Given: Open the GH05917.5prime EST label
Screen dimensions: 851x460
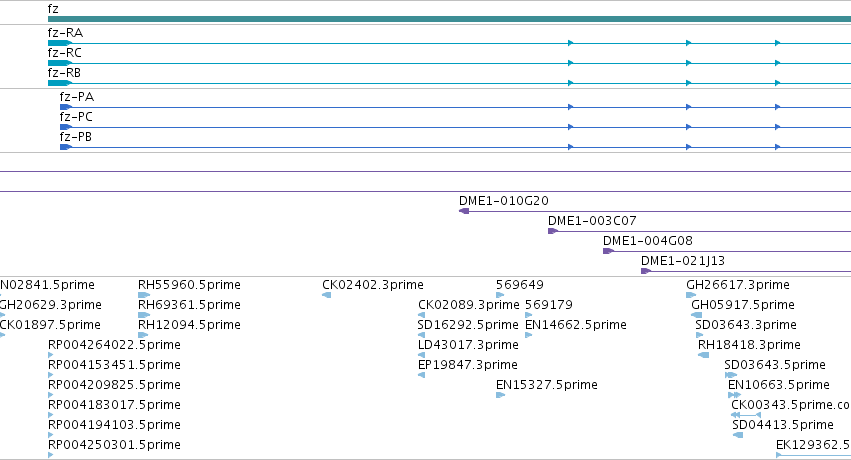Looking at the screenshot, I should (743, 305).
